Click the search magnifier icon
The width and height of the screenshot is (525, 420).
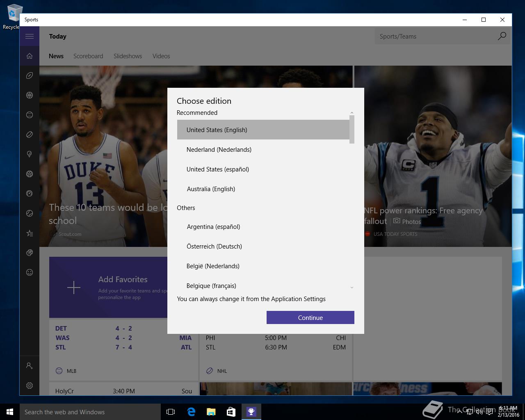tap(502, 36)
